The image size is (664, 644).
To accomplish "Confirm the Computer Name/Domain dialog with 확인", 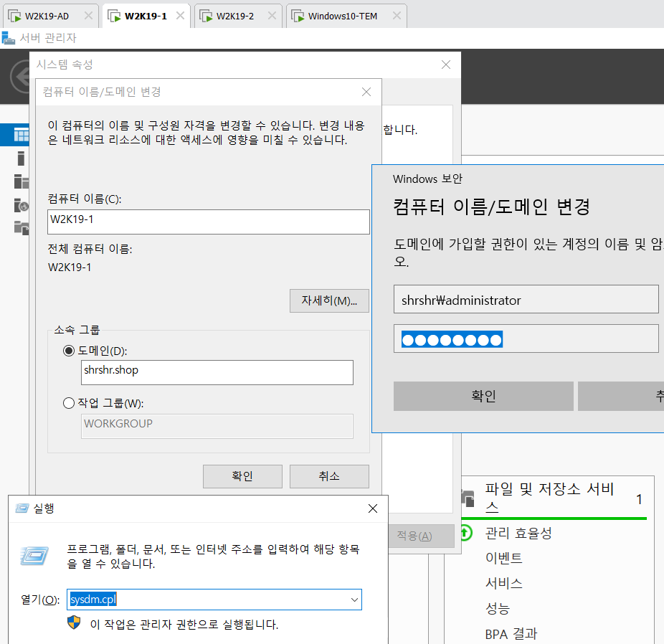I will pos(242,476).
